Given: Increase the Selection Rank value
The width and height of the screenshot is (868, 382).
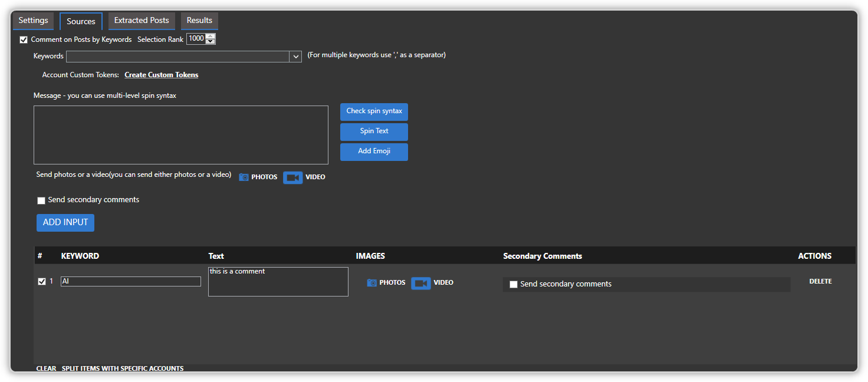Looking at the screenshot, I should point(210,36).
